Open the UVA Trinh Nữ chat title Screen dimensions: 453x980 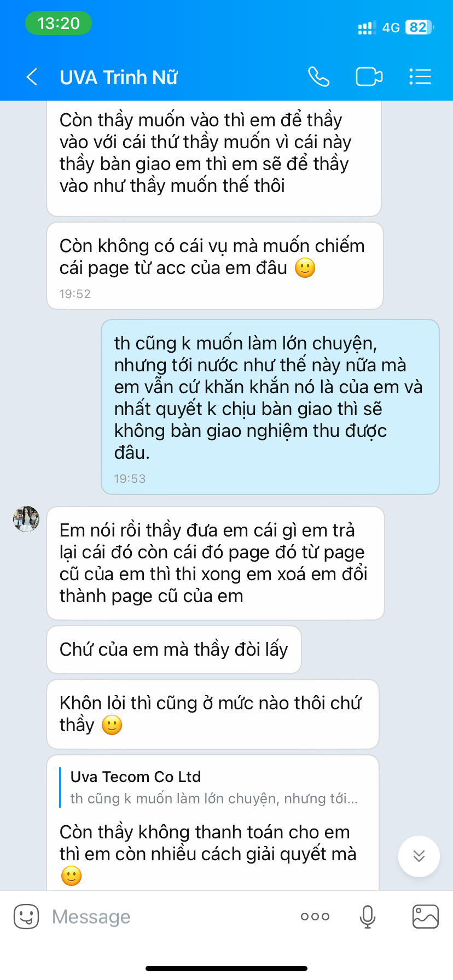point(119,77)
